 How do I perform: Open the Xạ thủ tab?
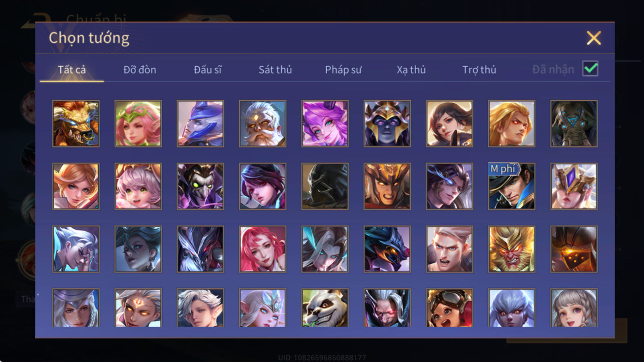tap(411, 70)
